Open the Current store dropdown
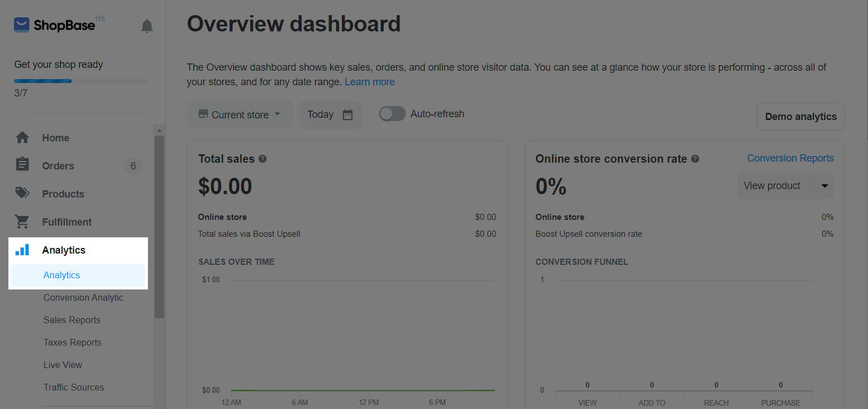 [240, 114]
